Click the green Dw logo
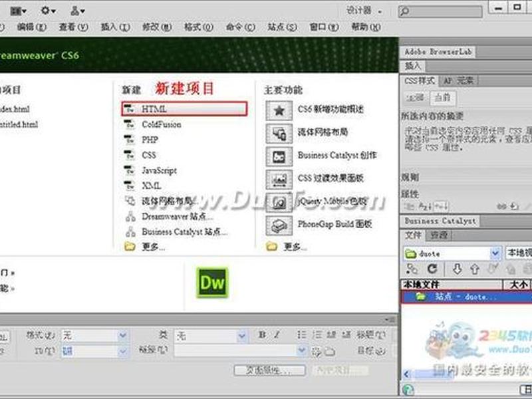Image resolution: width=532 pixels, height=399 pixels. (212, 282)
